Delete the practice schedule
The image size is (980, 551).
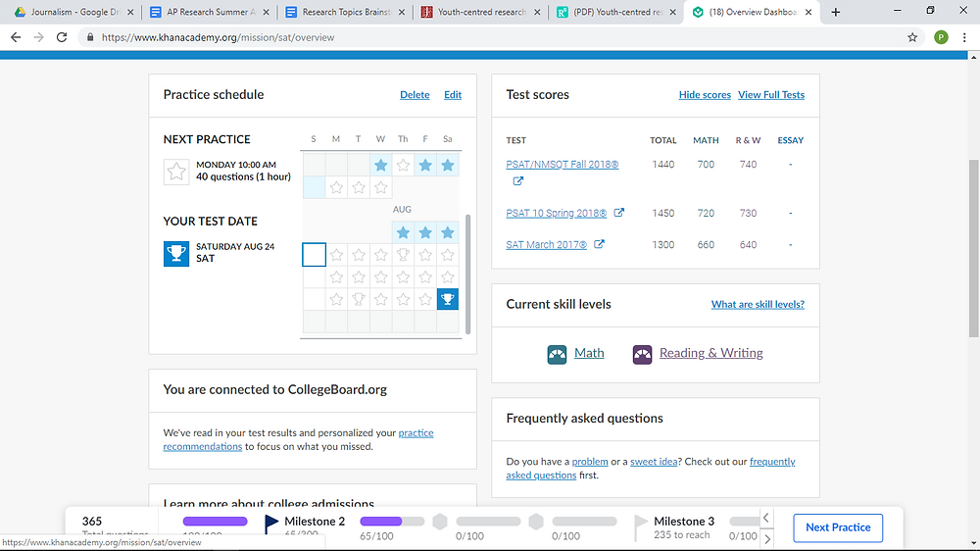coord(415,95)
